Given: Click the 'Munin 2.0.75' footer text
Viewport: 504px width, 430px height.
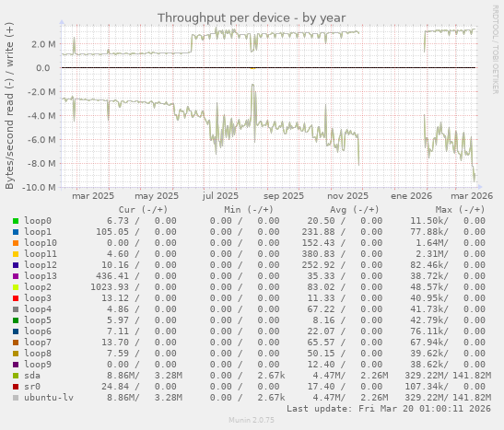Looking at the screenshot, I should coord(252,420).
